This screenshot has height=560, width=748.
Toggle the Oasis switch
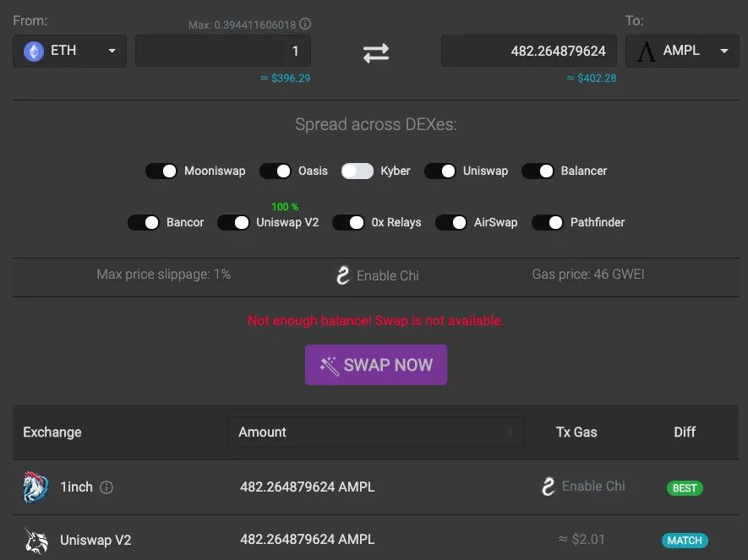(x=276, y=171)
